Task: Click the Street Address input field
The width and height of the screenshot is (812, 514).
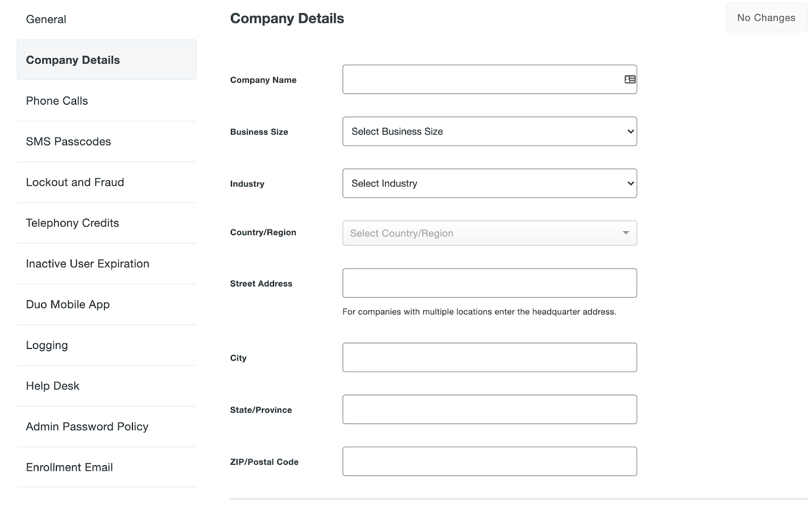Action: coord(489,282)
